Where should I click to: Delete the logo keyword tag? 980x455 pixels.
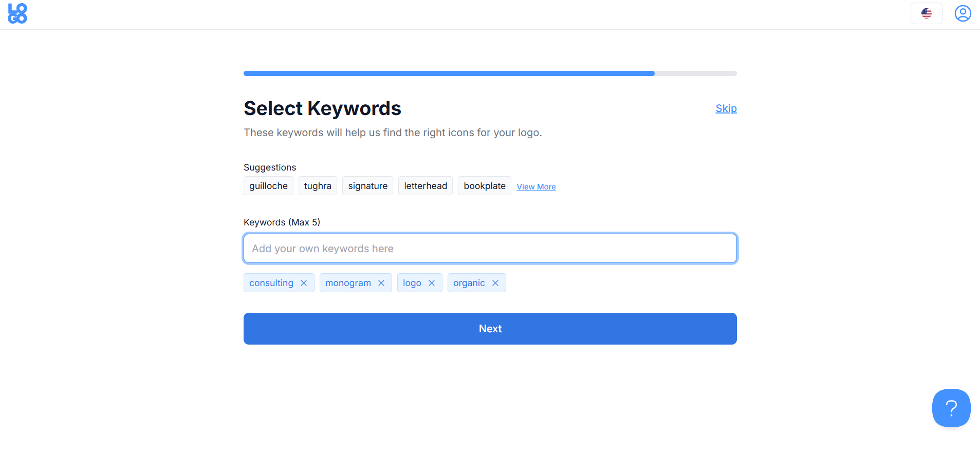432,283
